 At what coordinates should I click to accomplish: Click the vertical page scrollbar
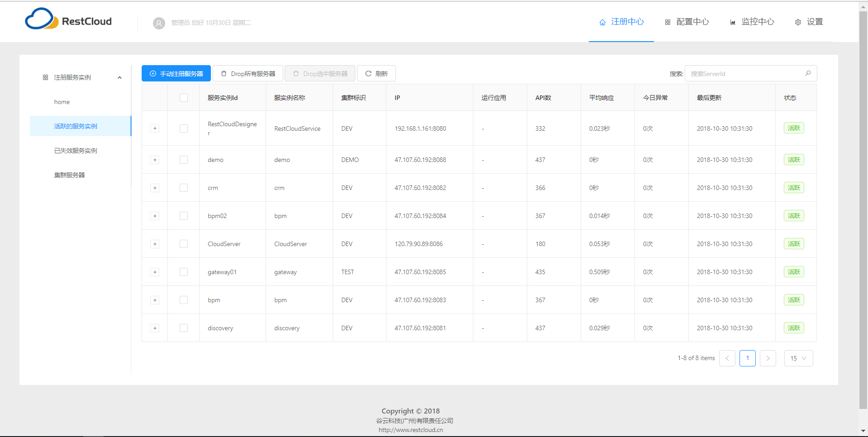point(863,210)
